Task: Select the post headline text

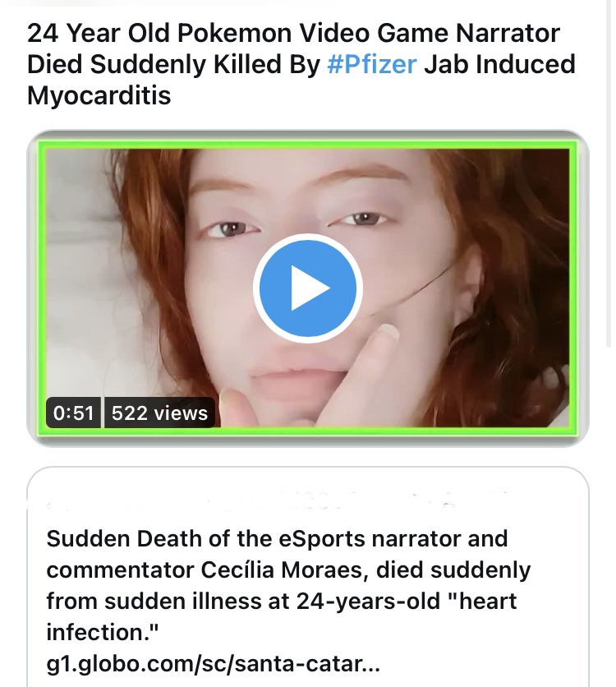Action: point(301,64)
